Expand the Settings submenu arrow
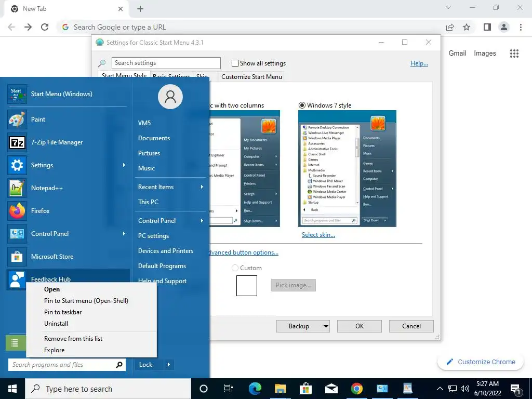The height and width of the screenshot is (399, 532). point(124,165)
